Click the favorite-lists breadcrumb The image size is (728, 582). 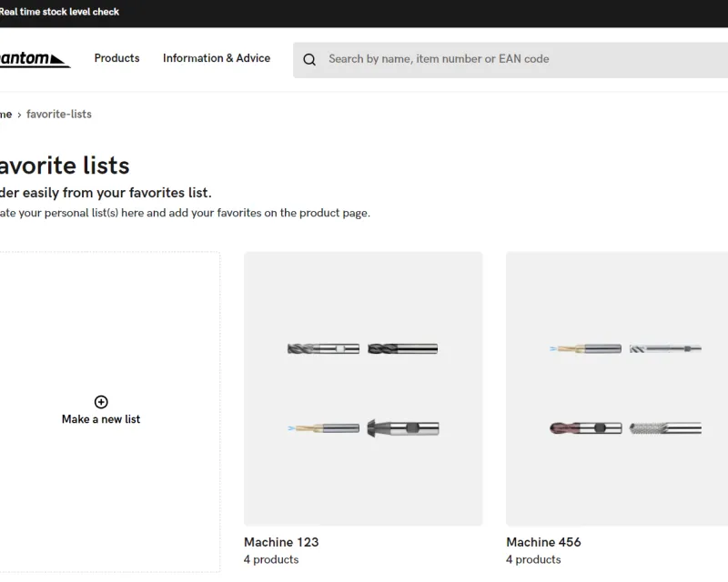click(x=59, y=115)
